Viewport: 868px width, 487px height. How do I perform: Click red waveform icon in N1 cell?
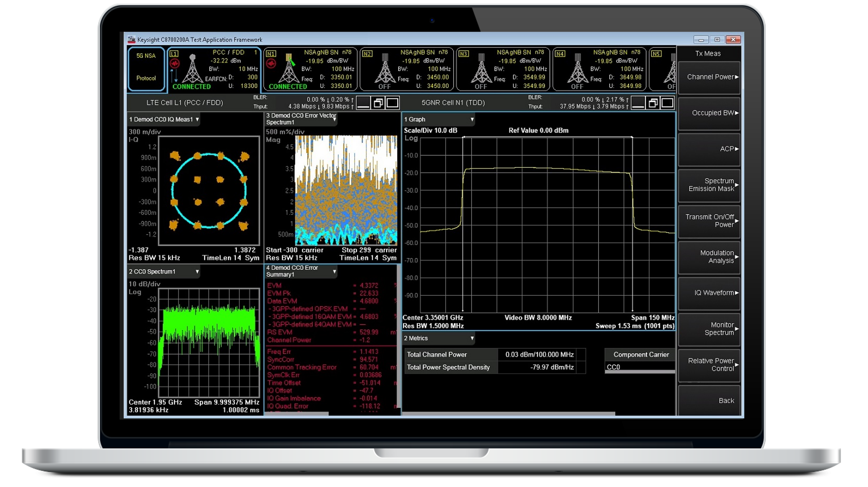271,63
